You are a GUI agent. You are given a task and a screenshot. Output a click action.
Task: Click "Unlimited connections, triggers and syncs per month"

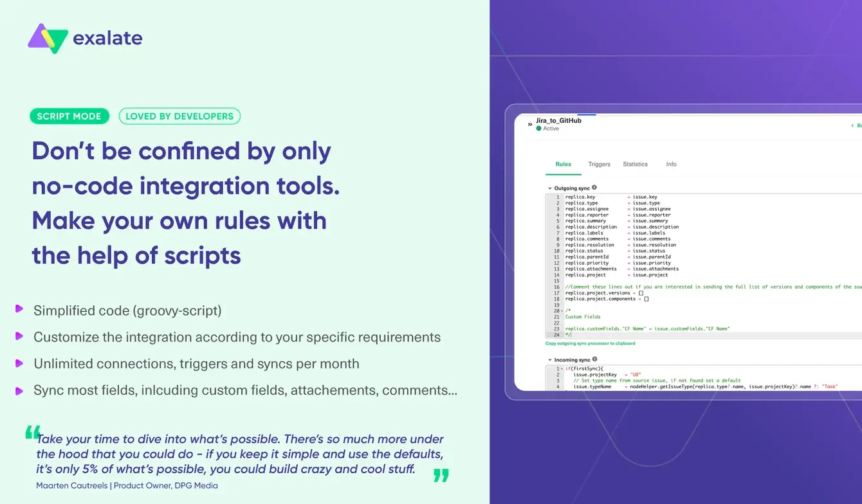196,364
